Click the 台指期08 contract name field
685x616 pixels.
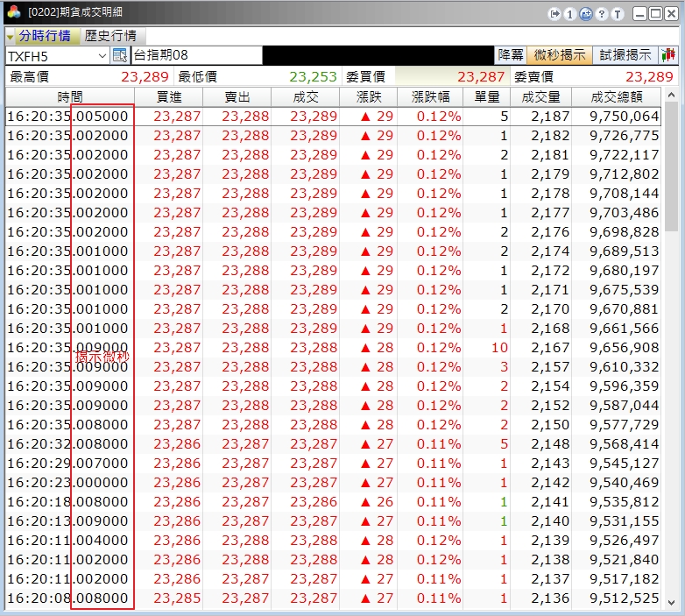point(195,55)
